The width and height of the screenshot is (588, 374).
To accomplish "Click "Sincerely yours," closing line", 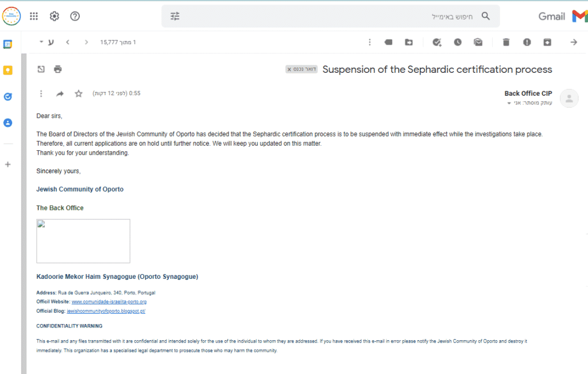I will coord(59,172).
